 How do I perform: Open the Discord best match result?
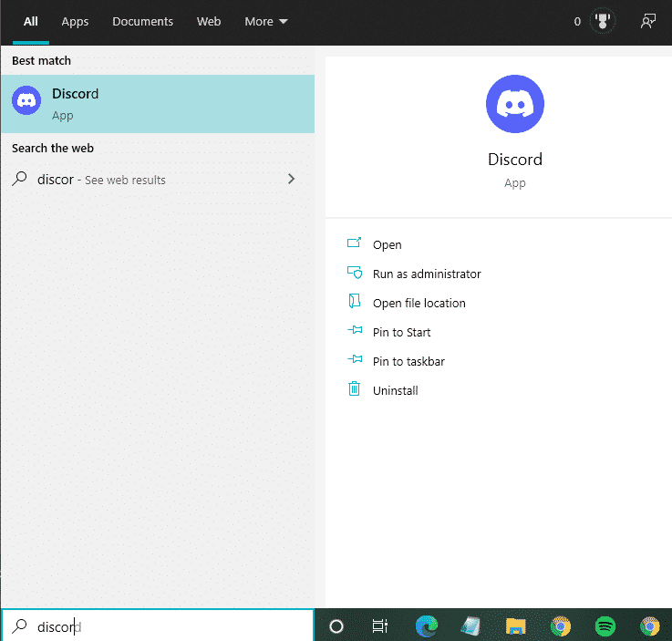pos(158,104)
